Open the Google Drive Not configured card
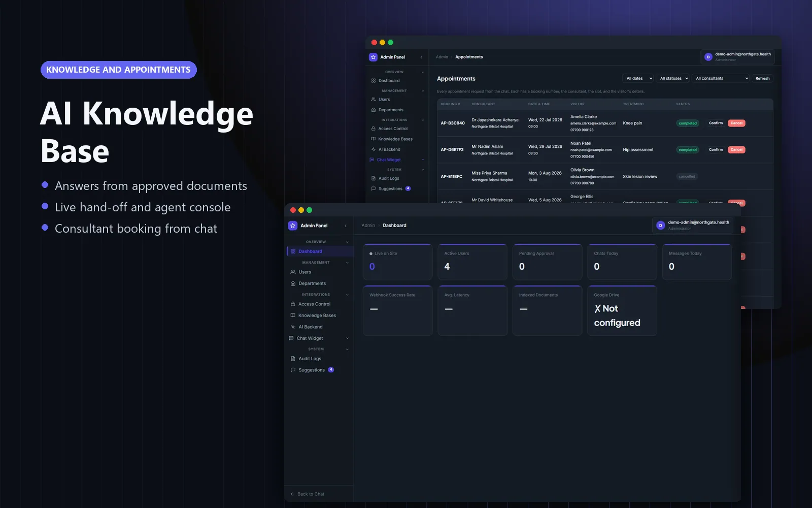 622,310
